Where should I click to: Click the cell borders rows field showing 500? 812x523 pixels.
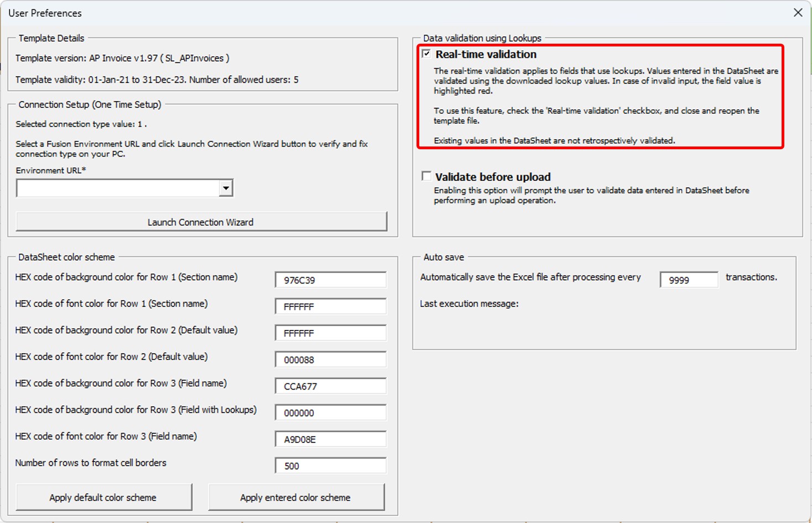(x=330, y=466)
